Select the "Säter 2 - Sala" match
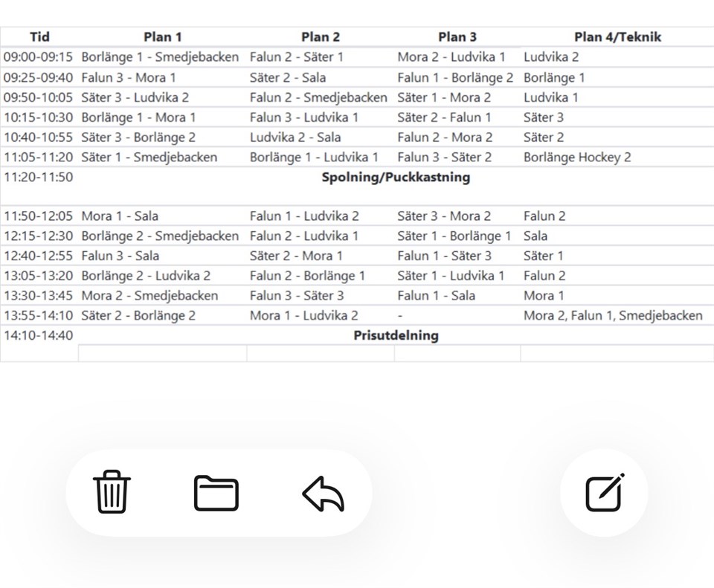The image size is (714, 588). [x=288, y=77]
